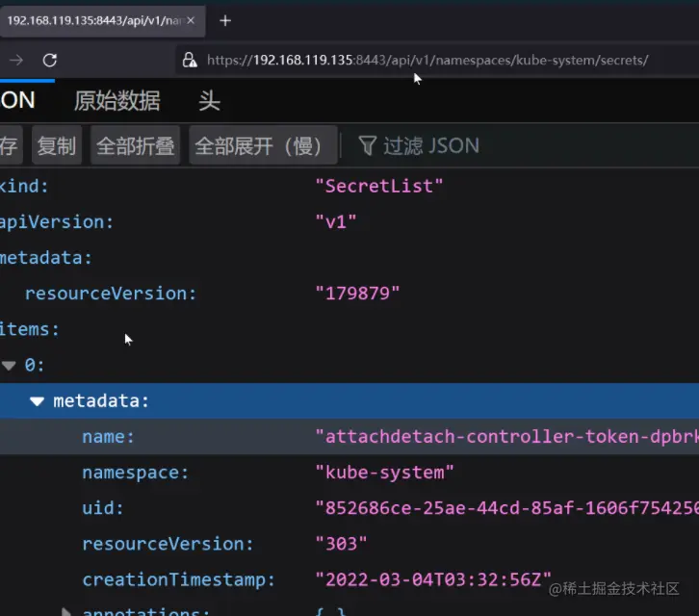
Task: Select the "303" value
Action: [x=341, y=544]
